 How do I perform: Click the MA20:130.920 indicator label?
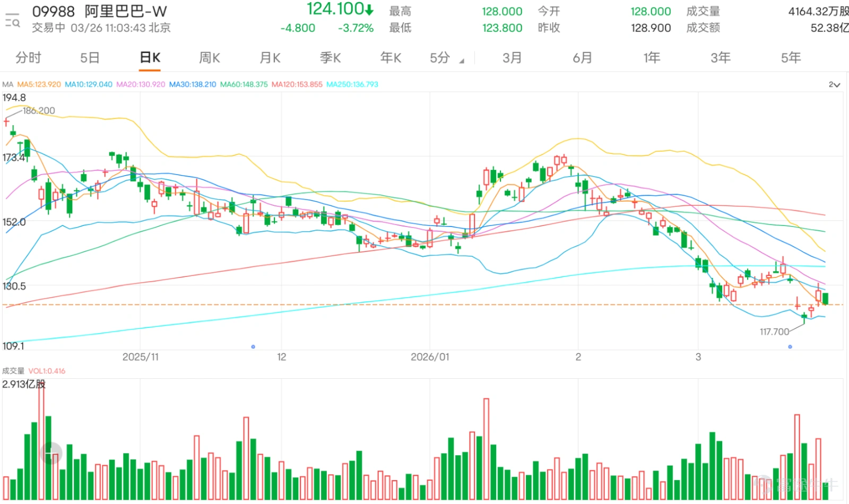coord(141,84)
